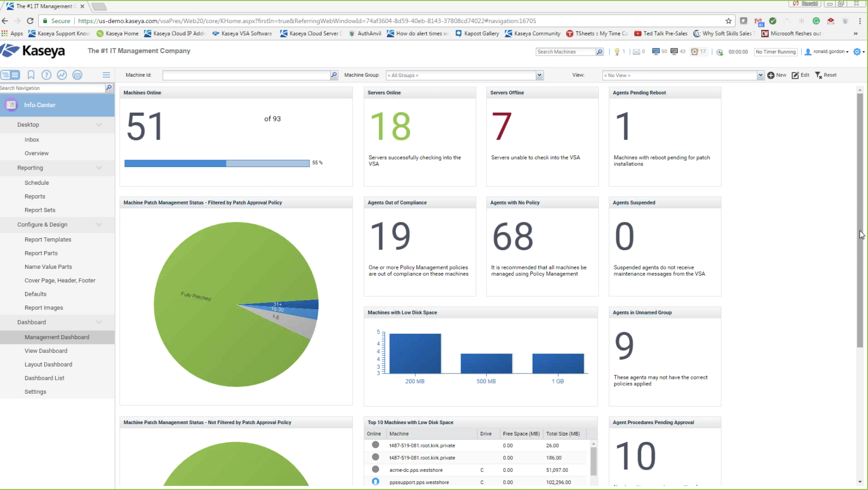Image resolution: width=868 pixels, height=490 pixels.
Task: Collapse the Reporting section
Action: (x=99, y=168)
